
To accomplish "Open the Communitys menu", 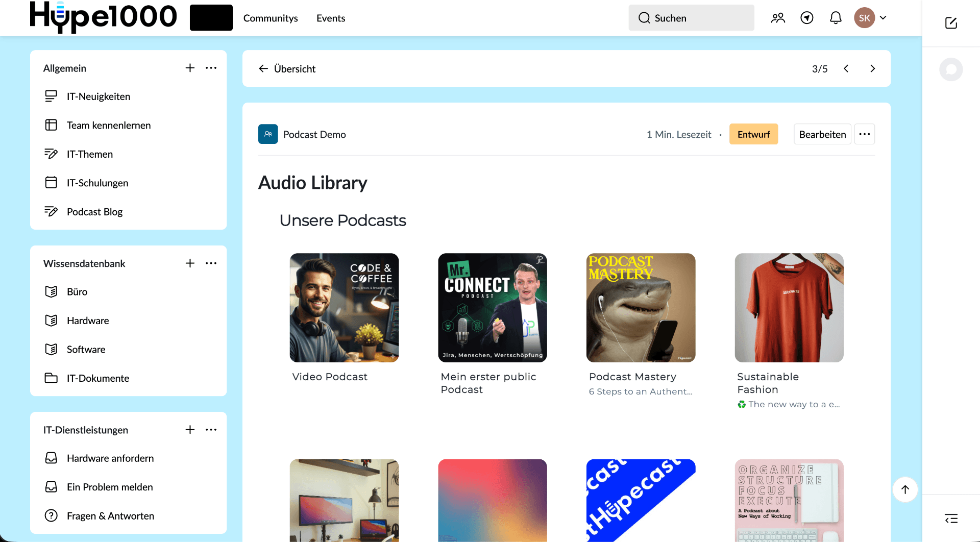I will (271, 18).
